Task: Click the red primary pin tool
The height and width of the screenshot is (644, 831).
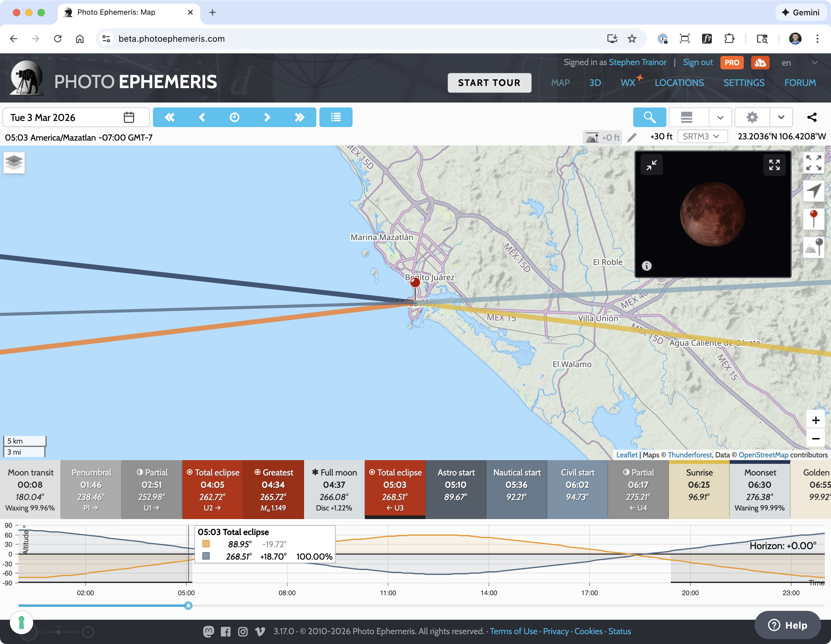Action: pyautogui.click(x=813, y=219)
